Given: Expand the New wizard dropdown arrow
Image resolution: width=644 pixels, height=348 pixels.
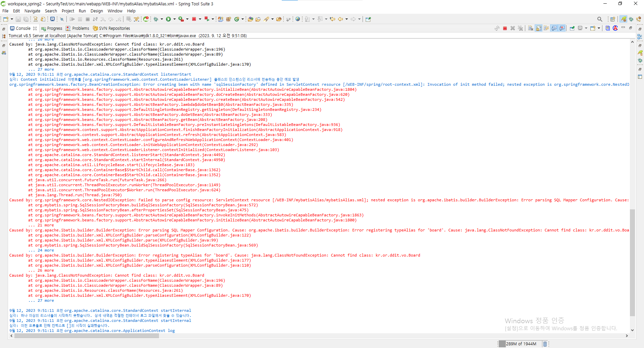Looking at the screenshot, I should click(x=12, y=19).
